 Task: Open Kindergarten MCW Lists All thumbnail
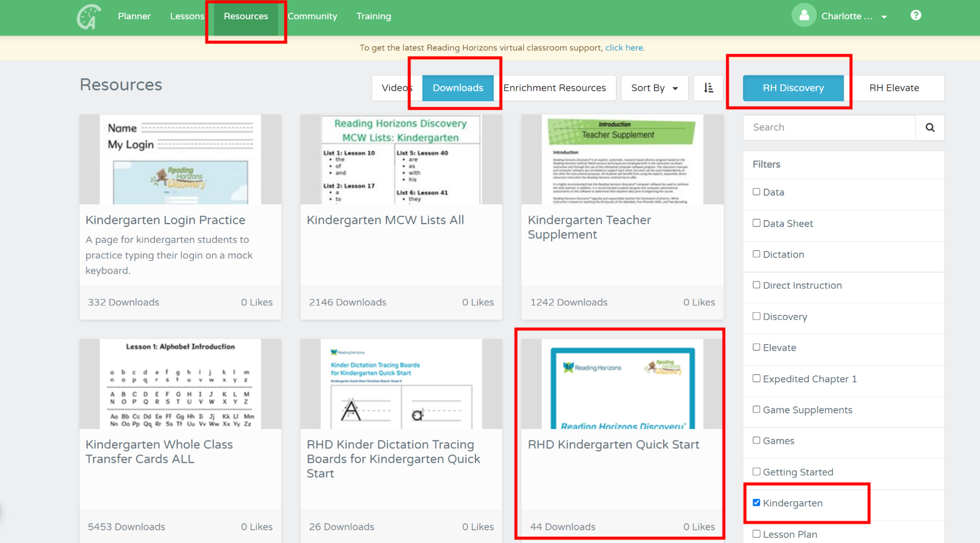tap(401, 160)
